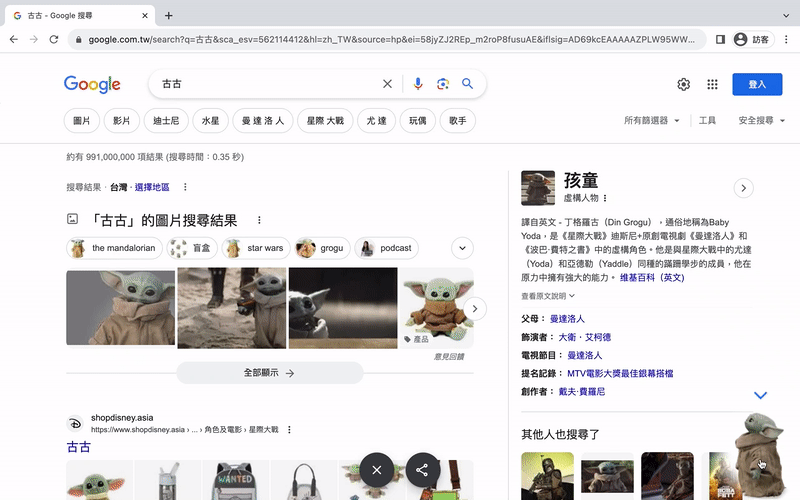Viewport: 800px width, 500px height.
Task: Open first Grogu image on grey background
Action: click(x=120, y=308)
